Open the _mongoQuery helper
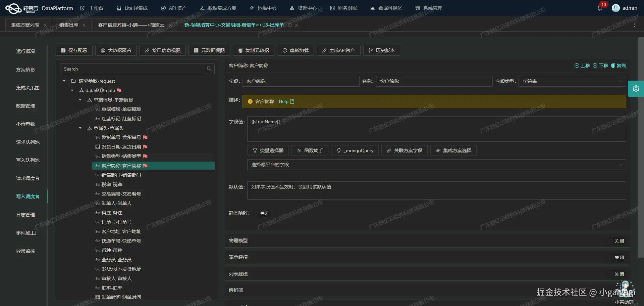The image size is (644, 306). pyautogui.click(x=355, y=150)
